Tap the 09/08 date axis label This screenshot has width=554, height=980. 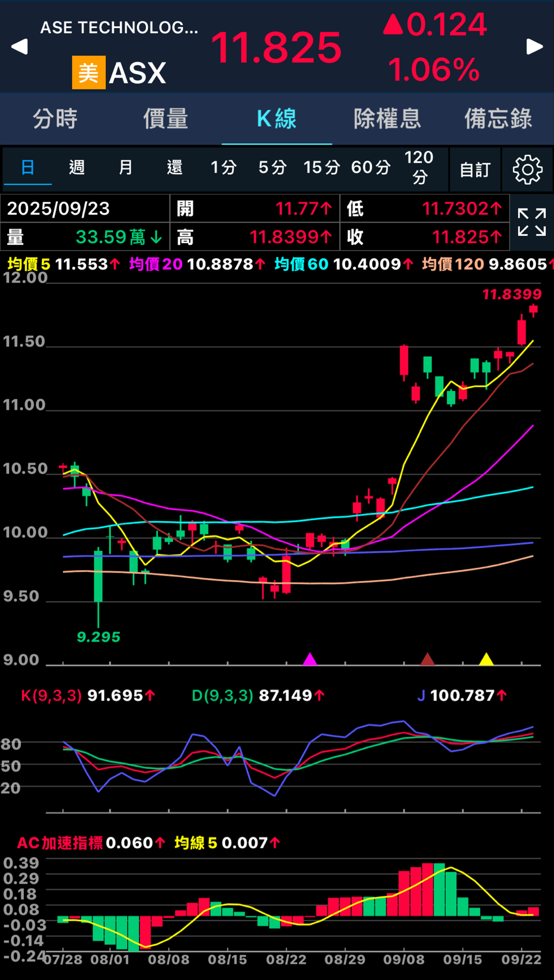404,959
